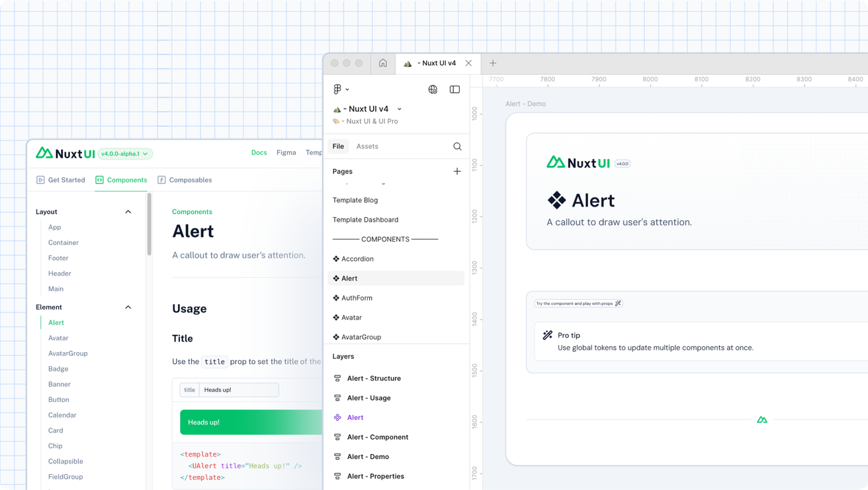Open the Figma home tab icon

tap(382, 63)
